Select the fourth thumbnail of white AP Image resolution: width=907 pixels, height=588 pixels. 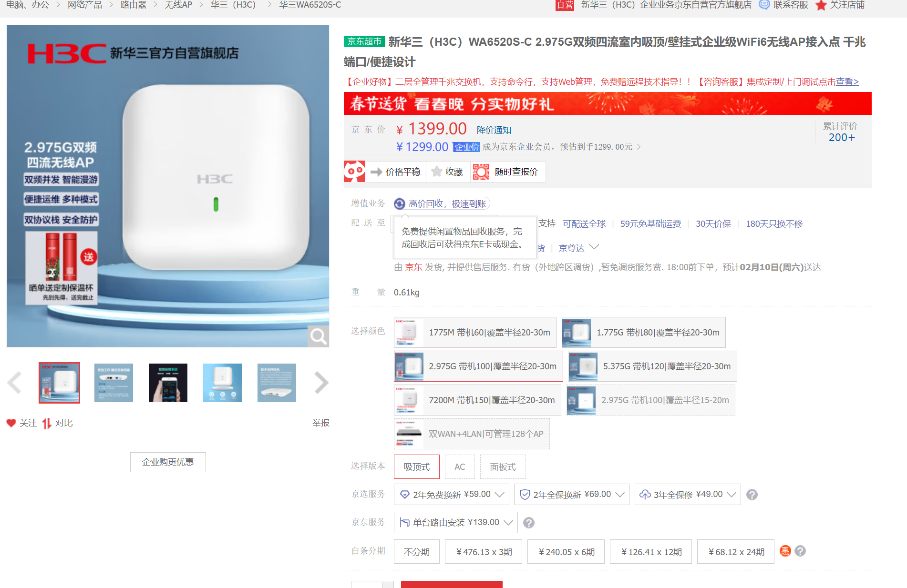coord(222,383)
